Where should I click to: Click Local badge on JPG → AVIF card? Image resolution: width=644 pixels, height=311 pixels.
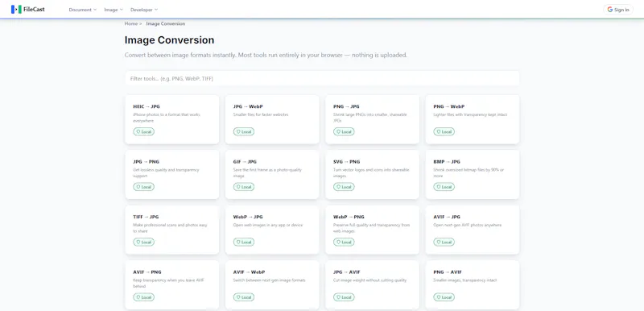345,297
